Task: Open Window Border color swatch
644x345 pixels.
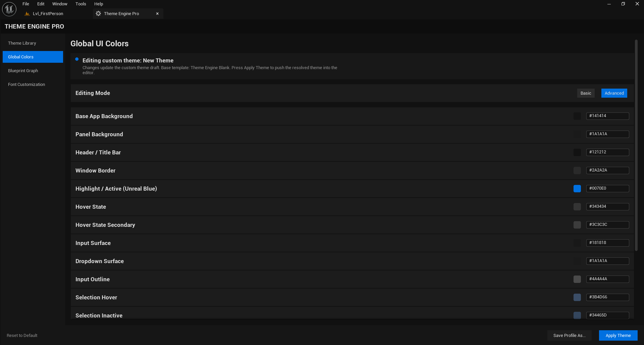Action: 577,170
